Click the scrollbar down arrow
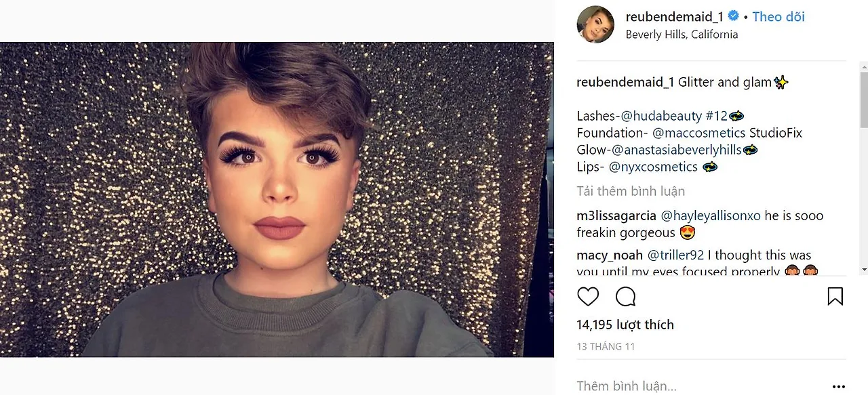 coord(863,270)
